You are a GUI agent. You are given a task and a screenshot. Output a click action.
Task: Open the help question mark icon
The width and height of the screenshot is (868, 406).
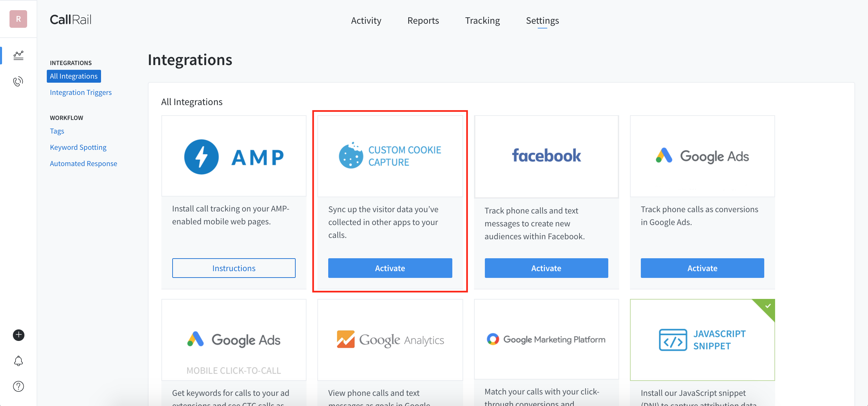point(19,386)
